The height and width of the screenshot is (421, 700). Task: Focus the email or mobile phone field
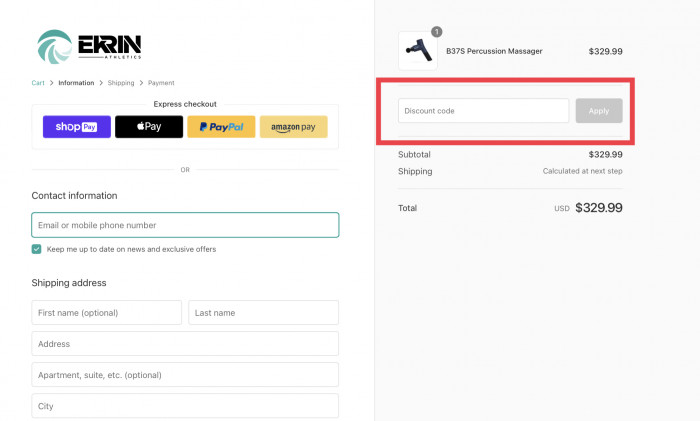pyautogui.click(x=185, y=225)
